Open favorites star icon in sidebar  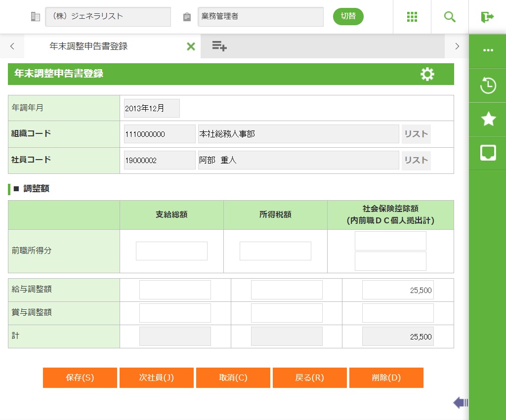[488, 119]
